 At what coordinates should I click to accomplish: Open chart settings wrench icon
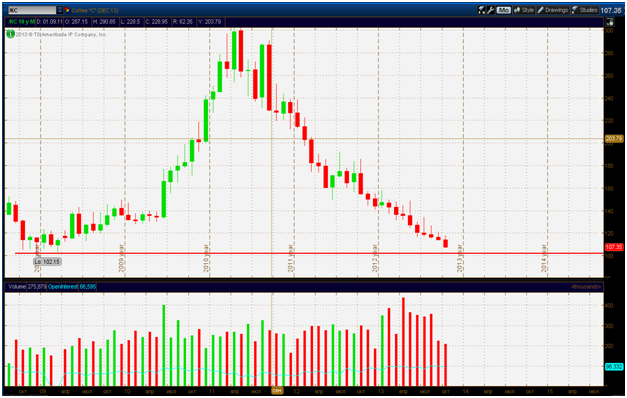tap(490, 10)
